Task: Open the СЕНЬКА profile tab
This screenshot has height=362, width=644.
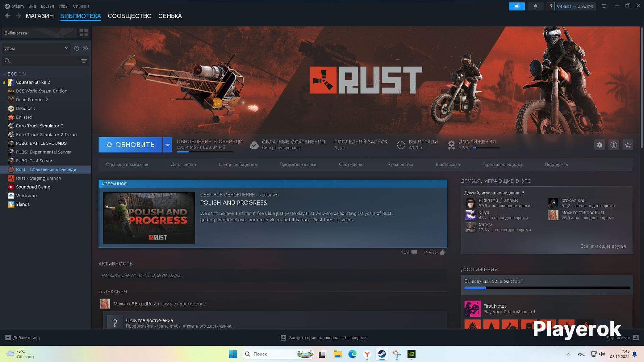Action: (x=170, y=16)
